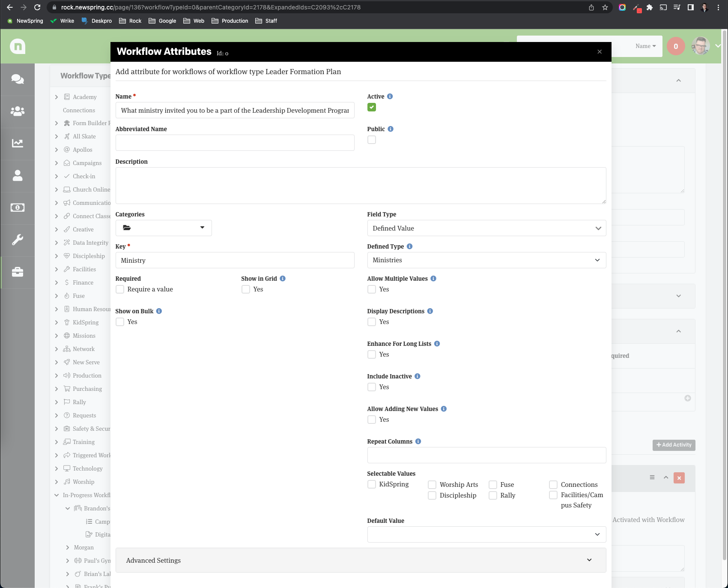Open the Wrike bookmark

coord(62,21)
